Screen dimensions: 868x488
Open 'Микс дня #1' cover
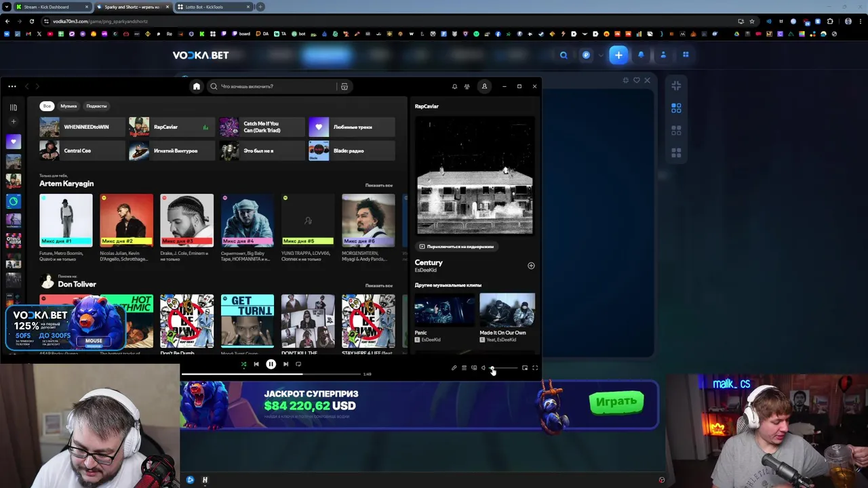tap(66, 220)
